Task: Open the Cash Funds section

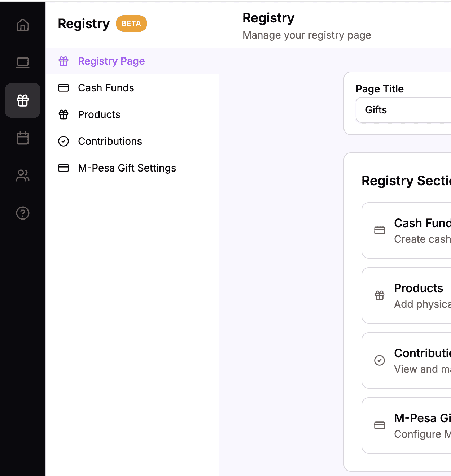Action: pos(106,88)
